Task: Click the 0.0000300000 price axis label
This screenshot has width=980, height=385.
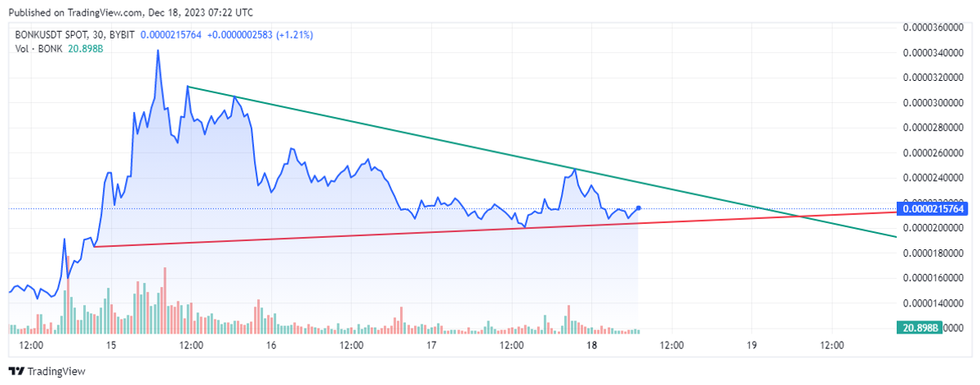Action: click(936, 103)
